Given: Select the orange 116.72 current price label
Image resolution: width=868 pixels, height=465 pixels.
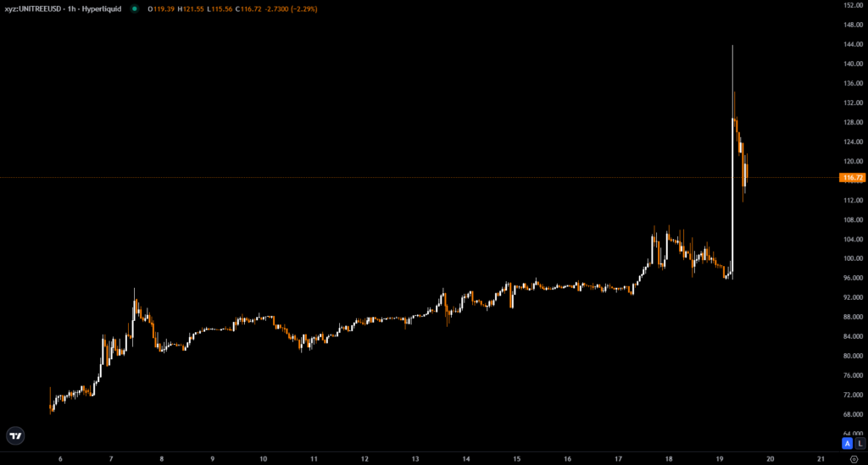Looking at the screenshot, I should click(852, 178).
